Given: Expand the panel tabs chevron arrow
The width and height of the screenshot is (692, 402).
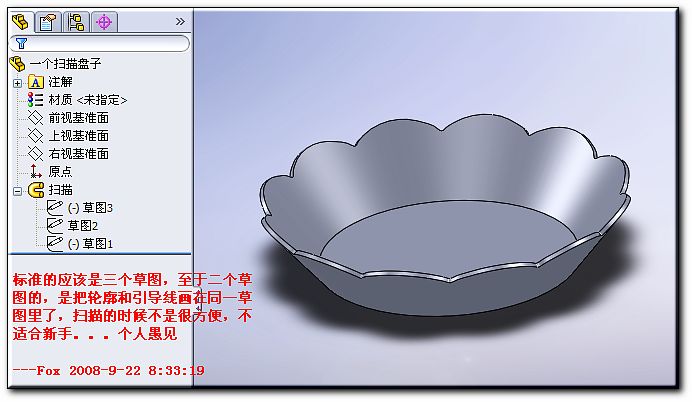Looking at the screenshot, I should click(180, 22).
